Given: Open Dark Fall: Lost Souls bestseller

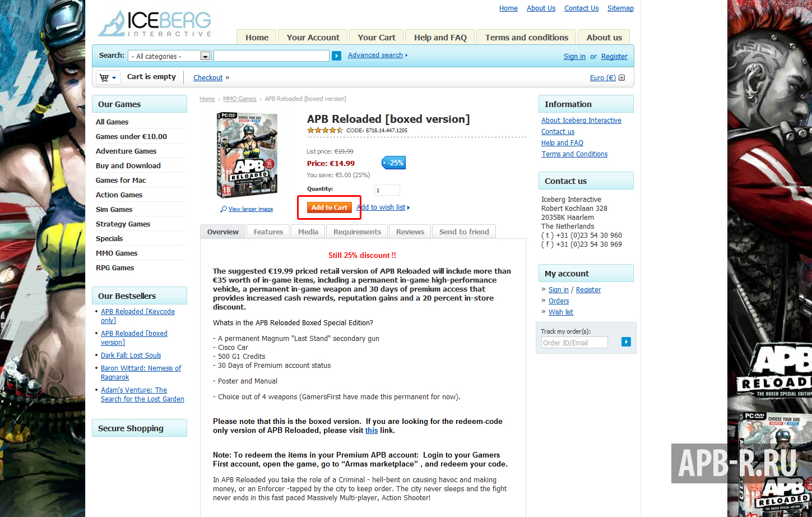Looking at the screenshot, I should point(131,356).
